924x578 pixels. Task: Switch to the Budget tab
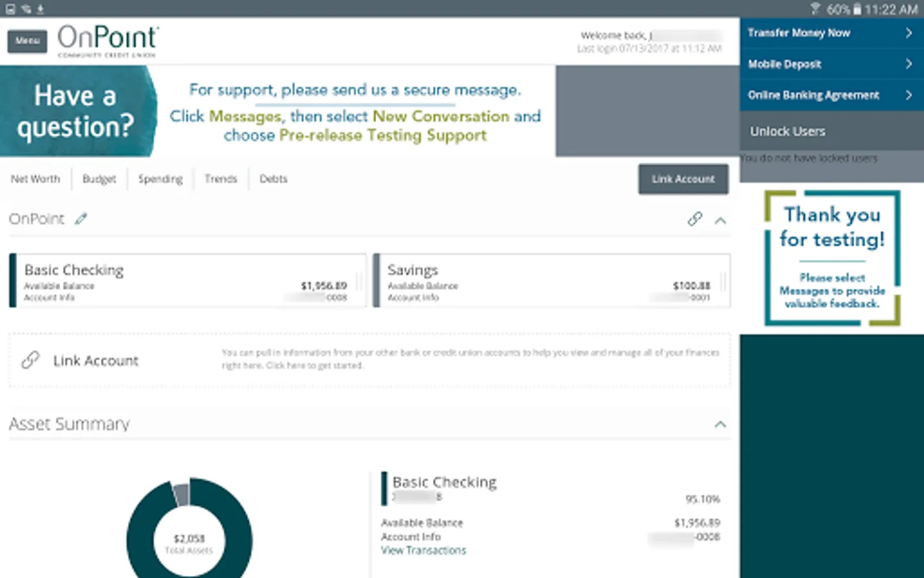[99, 179]
